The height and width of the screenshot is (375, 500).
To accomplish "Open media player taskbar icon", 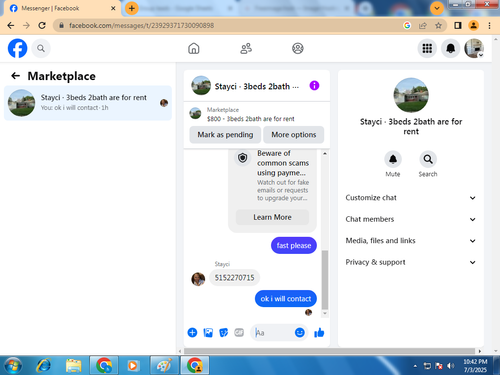I will (x=133, y=366).
